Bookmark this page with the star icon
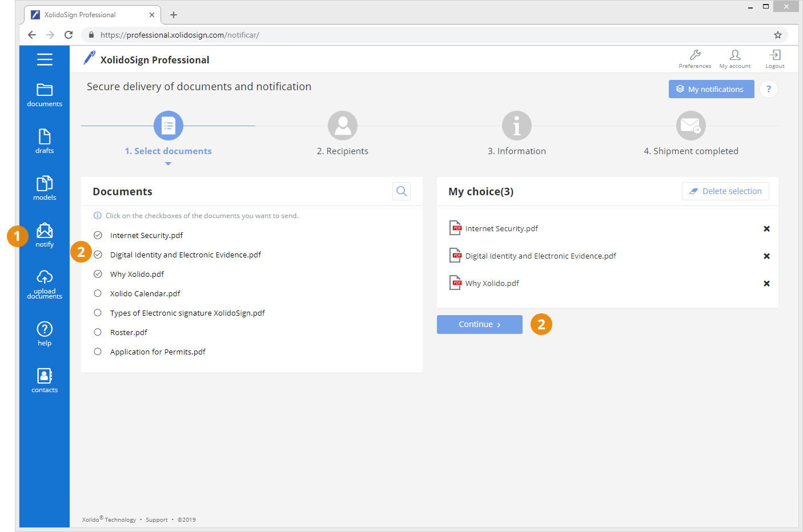The image size is (803, 532). point(778,35)
